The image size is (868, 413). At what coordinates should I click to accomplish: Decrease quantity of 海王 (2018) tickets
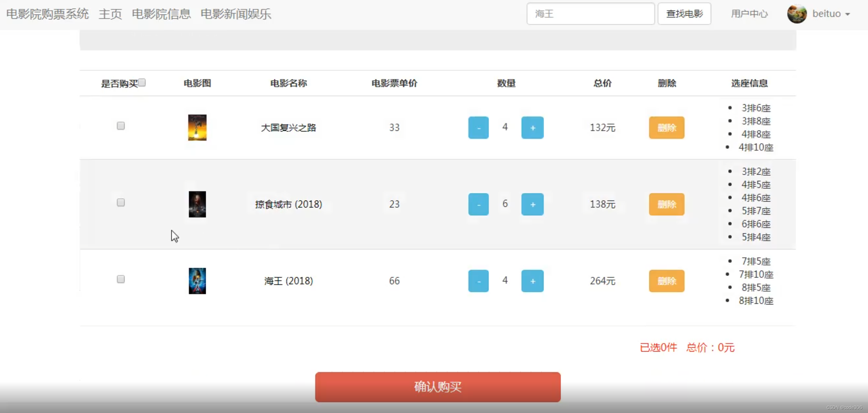click(478, 281)
